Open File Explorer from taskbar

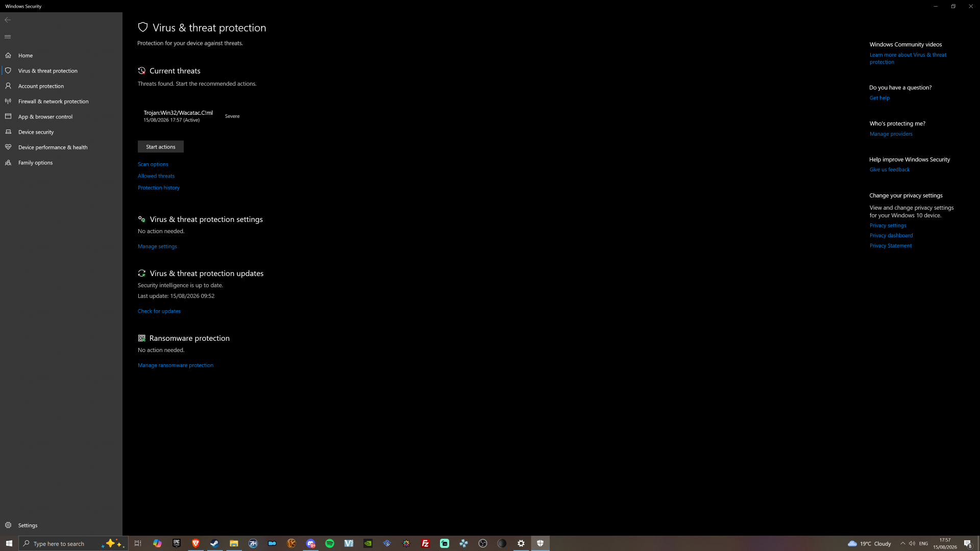[234, 543]
